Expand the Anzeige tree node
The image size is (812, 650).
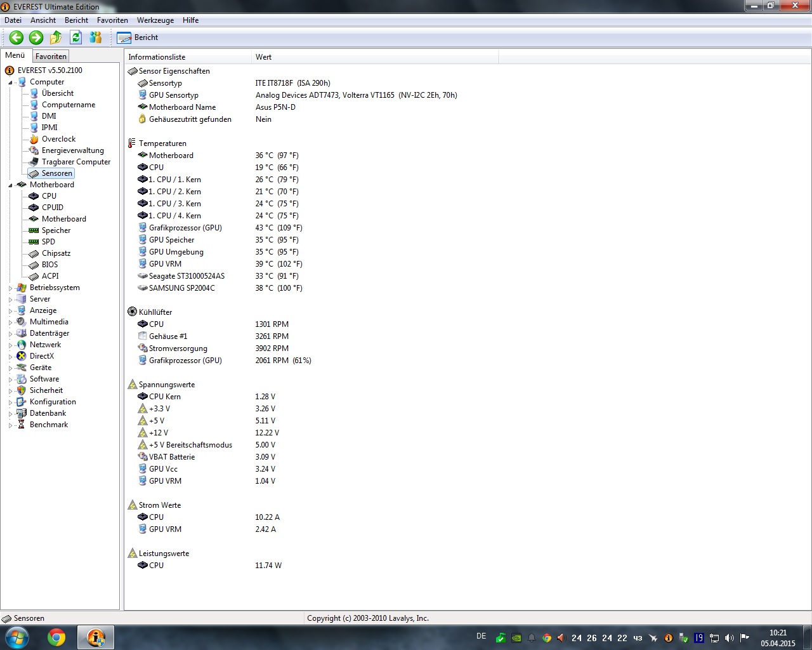(x=10, y=311)
